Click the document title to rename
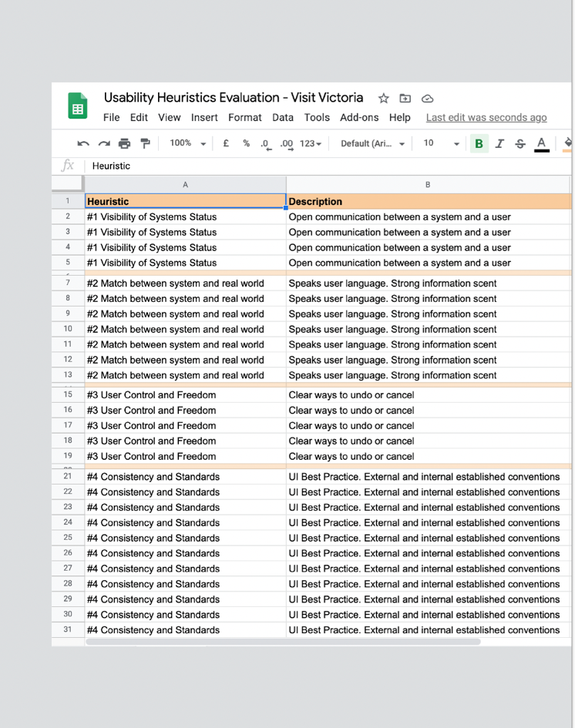The width and height of the screenshot is (575, 728). coord(234,98)
